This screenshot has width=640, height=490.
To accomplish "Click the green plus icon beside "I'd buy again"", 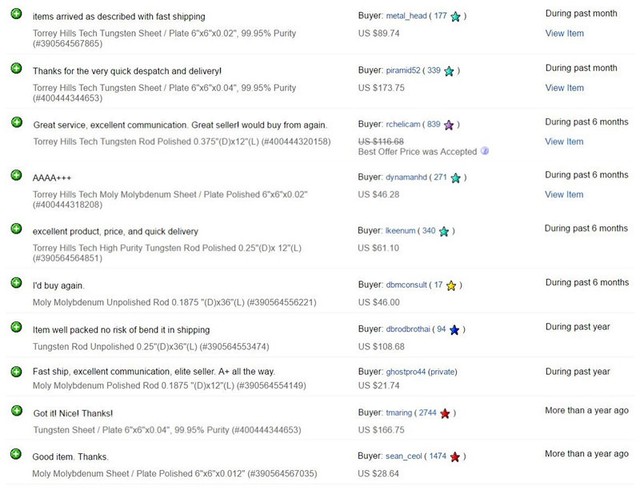I will [x=16, y=283].
